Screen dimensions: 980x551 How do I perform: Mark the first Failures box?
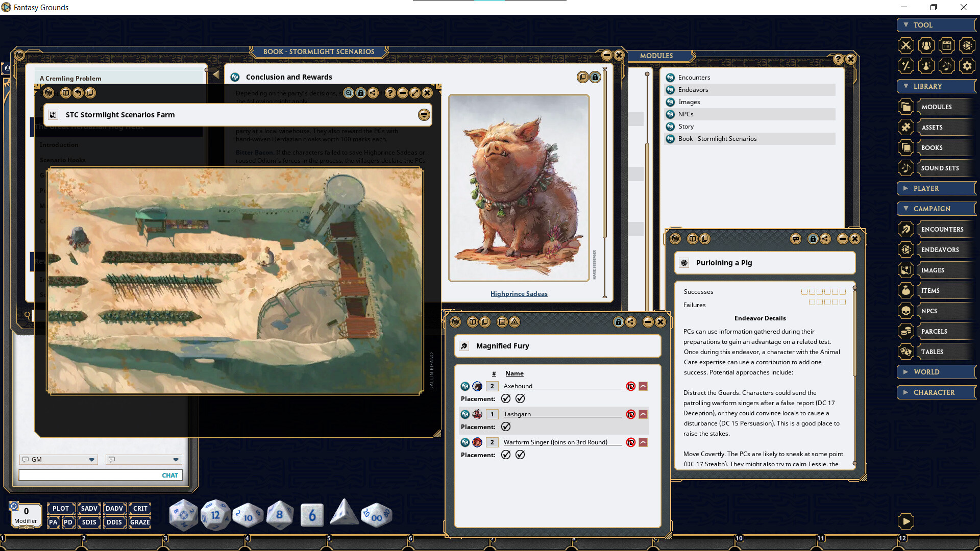pos(812,302)
